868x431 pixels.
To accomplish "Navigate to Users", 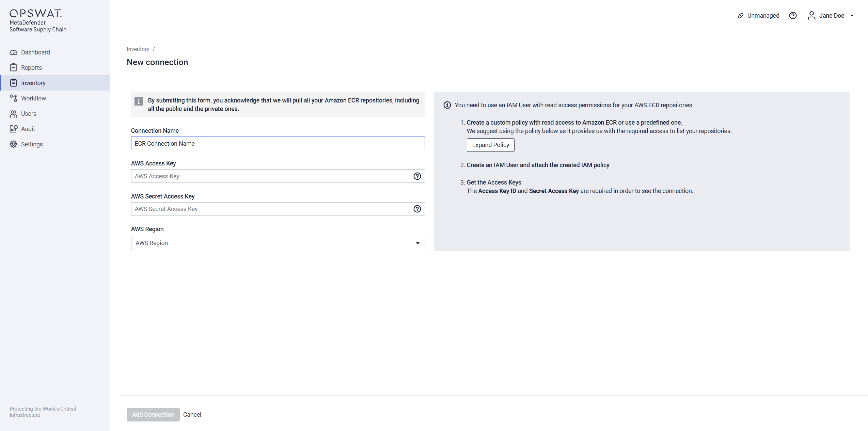I will tap(55, 114).
